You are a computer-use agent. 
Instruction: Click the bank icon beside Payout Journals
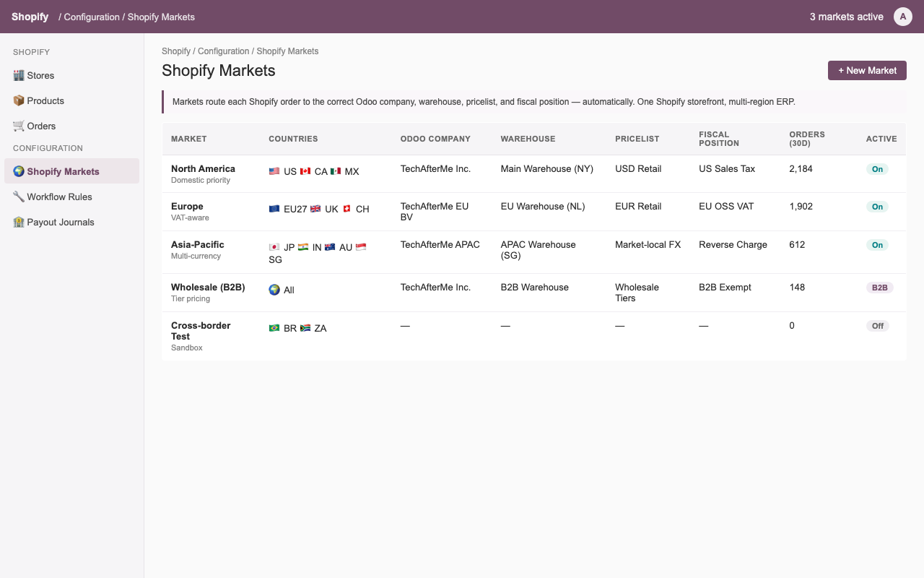click(19, 222)
